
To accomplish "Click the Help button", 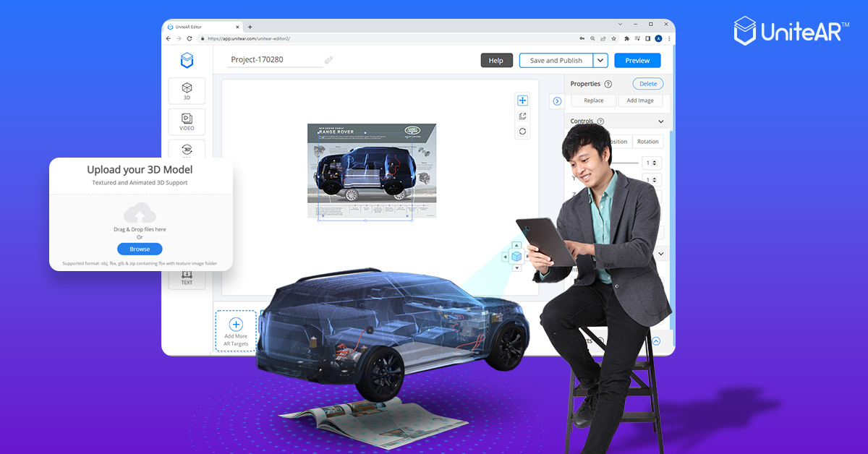I will pyautogui.click(x=496, y=61).
